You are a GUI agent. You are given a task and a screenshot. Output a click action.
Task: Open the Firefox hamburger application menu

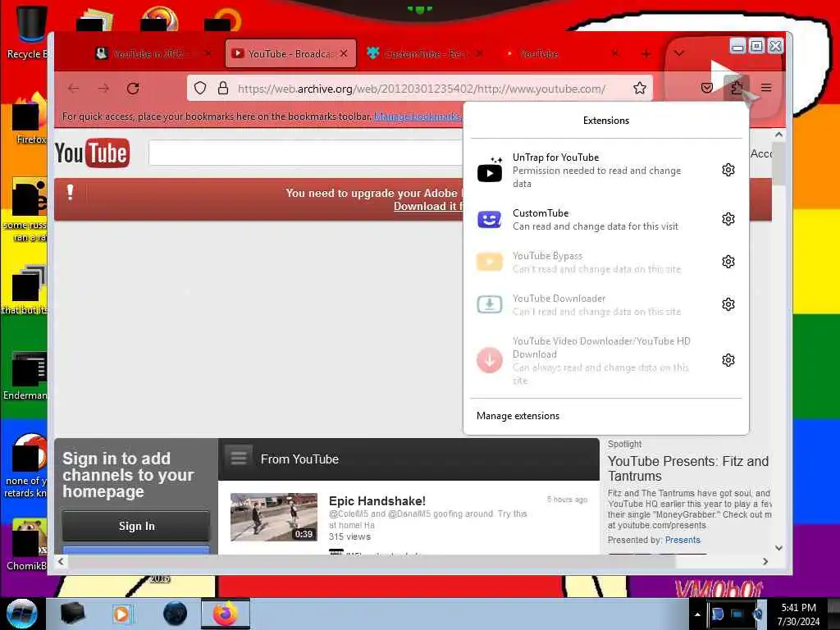(x=766, y=88)
